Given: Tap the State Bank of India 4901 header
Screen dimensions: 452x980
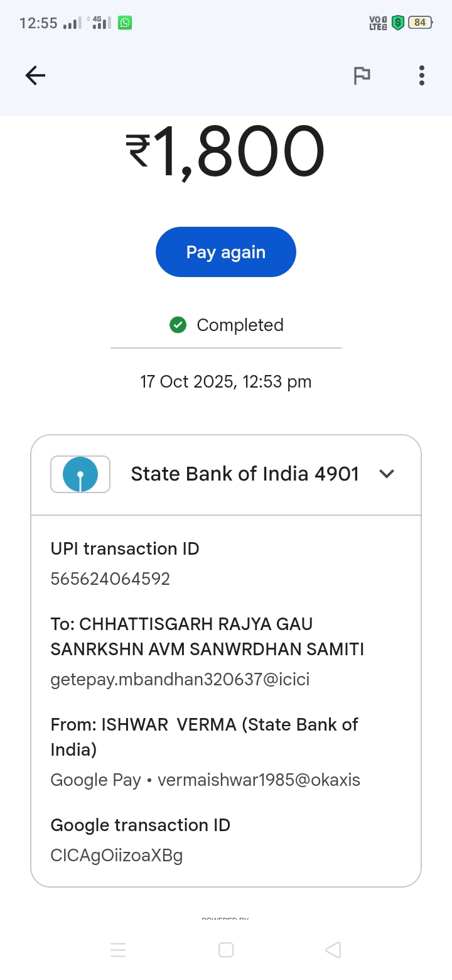Looking at the screenshot, I should click(x=245, y=474).
